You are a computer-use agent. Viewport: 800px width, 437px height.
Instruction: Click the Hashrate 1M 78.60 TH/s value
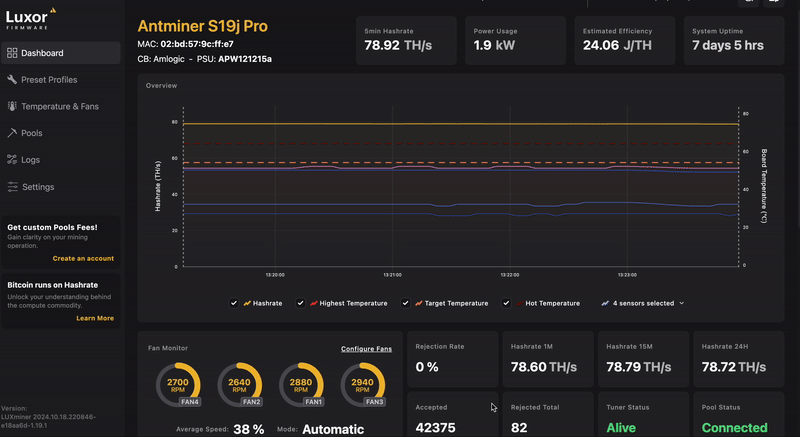coord(544,367)
